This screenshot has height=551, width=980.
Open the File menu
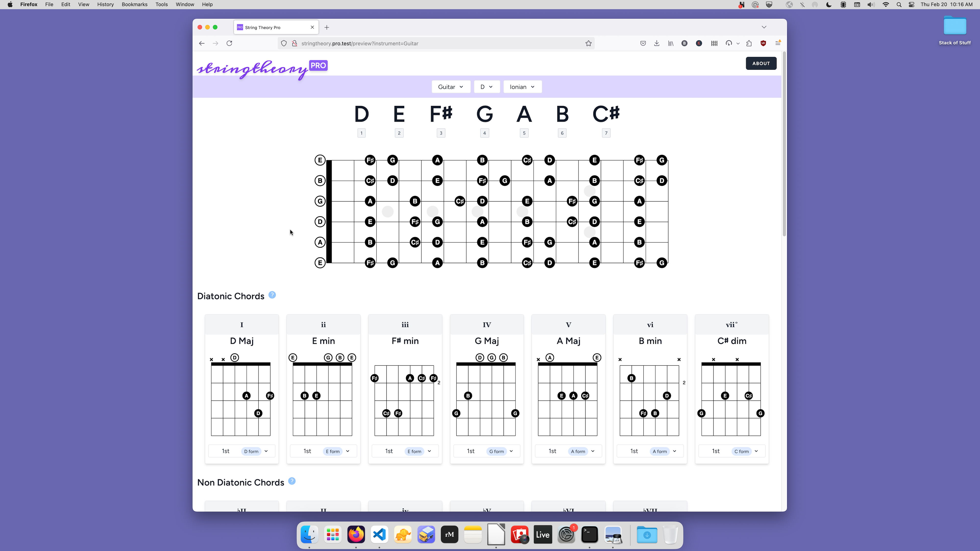49,5
